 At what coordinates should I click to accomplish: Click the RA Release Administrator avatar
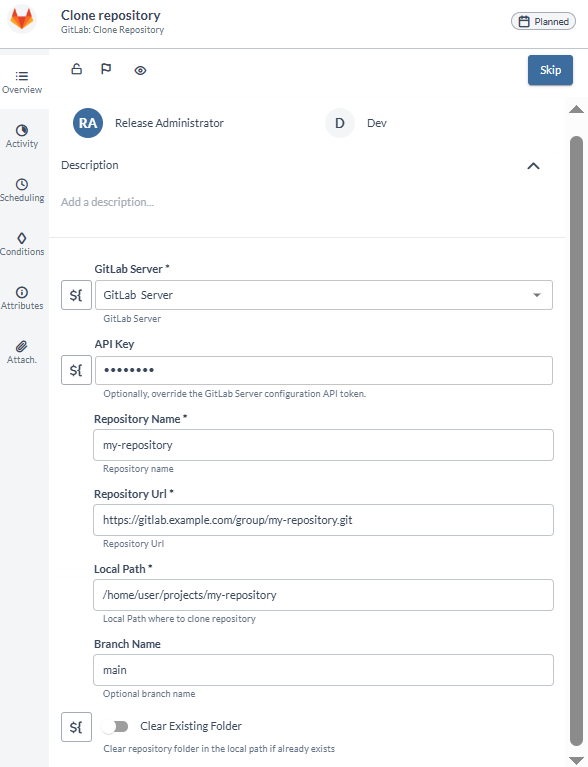point(88,123)
